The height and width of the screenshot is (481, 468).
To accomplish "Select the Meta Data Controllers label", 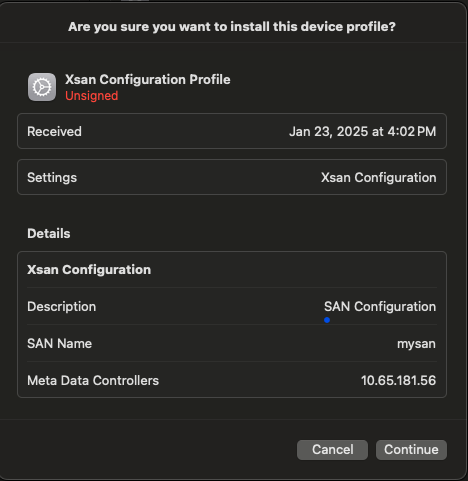I will click(93, 381).
